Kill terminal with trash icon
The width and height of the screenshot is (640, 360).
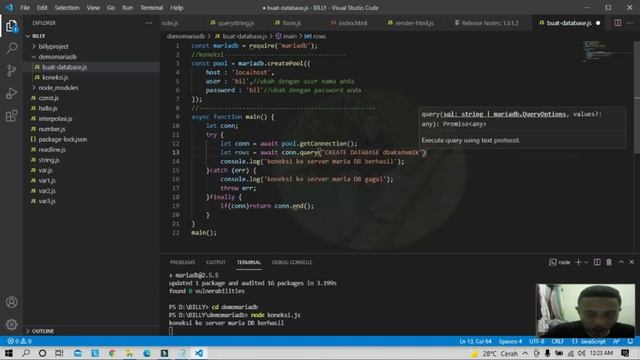[x=609, y=262]
